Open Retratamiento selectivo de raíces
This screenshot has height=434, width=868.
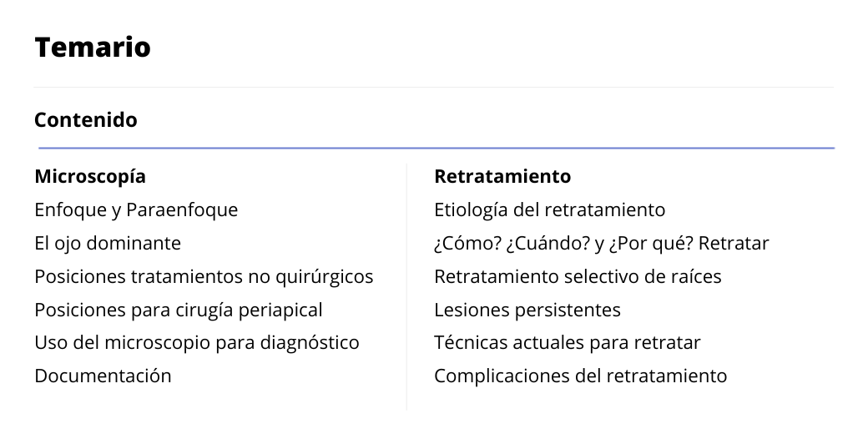[x=578, y=276]
